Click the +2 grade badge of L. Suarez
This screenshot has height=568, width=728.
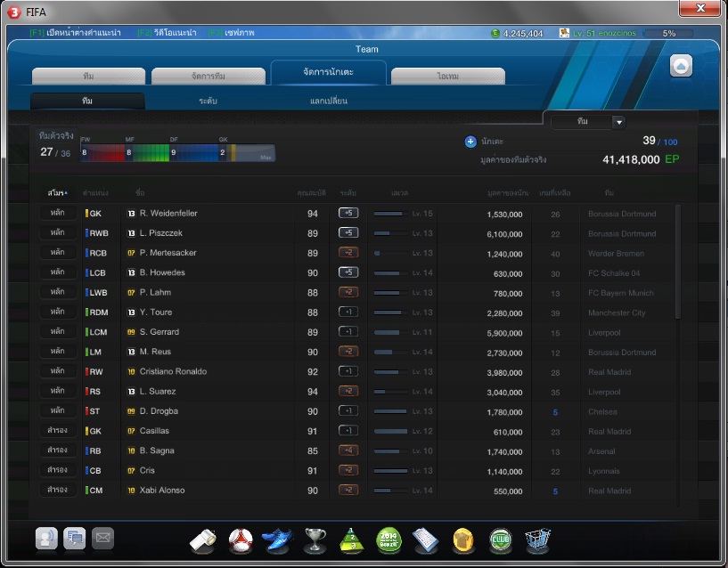point(348,391)
